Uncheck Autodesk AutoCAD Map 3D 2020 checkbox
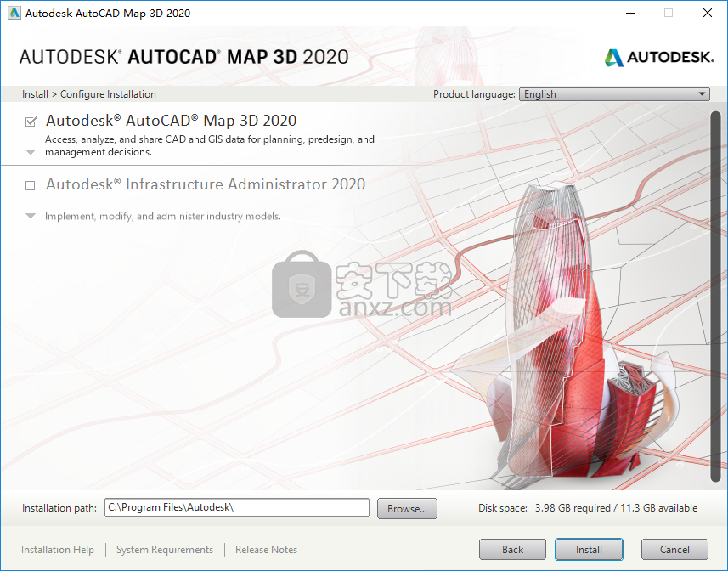 coord(31,122)
